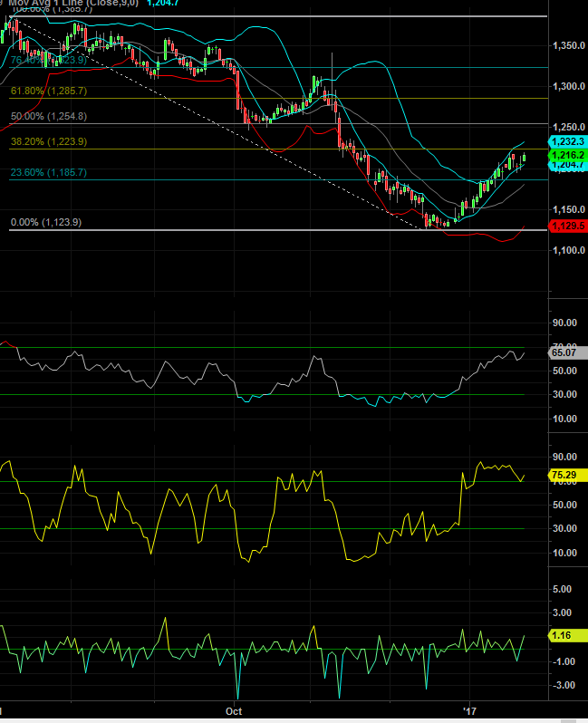Screen dimensions: 588x723
Task: Click the cyan 1,232.3 upper band price tag
Action: (x=567, y=142)
